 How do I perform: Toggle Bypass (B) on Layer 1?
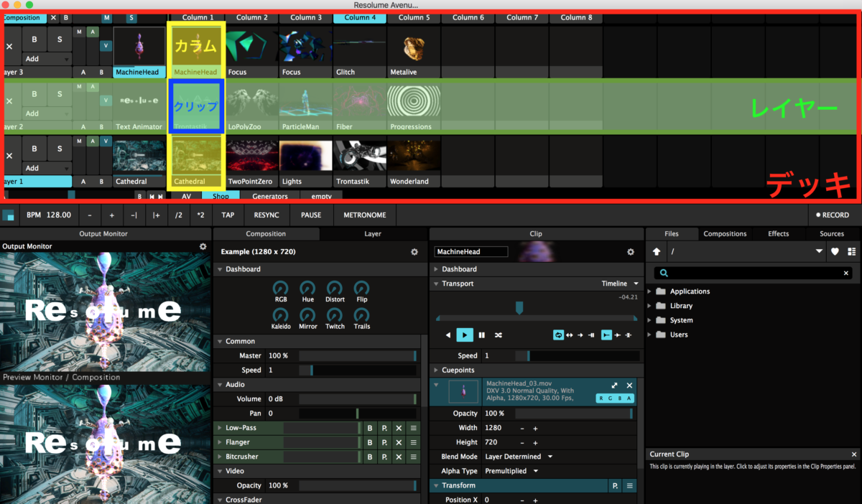coord(34,149)
